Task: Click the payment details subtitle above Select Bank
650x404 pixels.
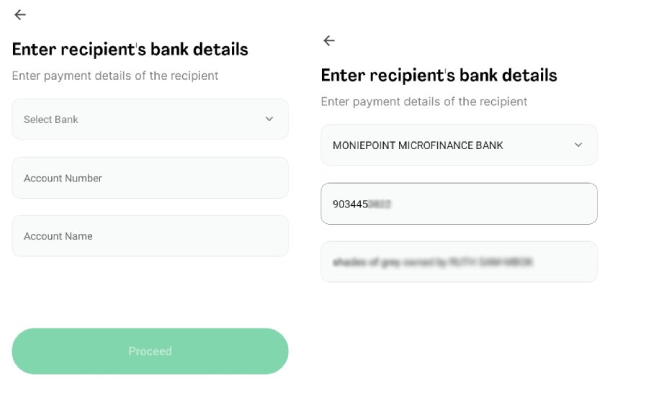Action: coord(115,75)
